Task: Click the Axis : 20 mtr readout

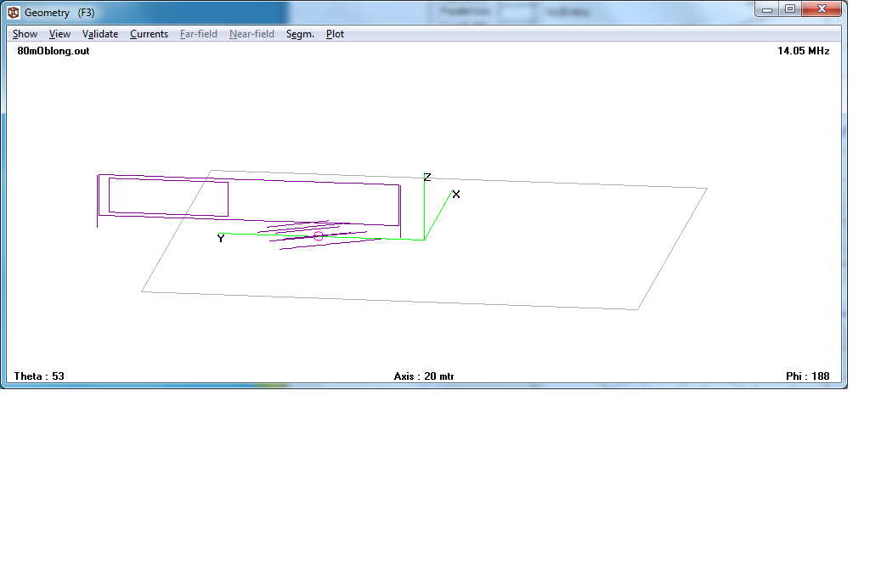Action: (x=424, y=376)
